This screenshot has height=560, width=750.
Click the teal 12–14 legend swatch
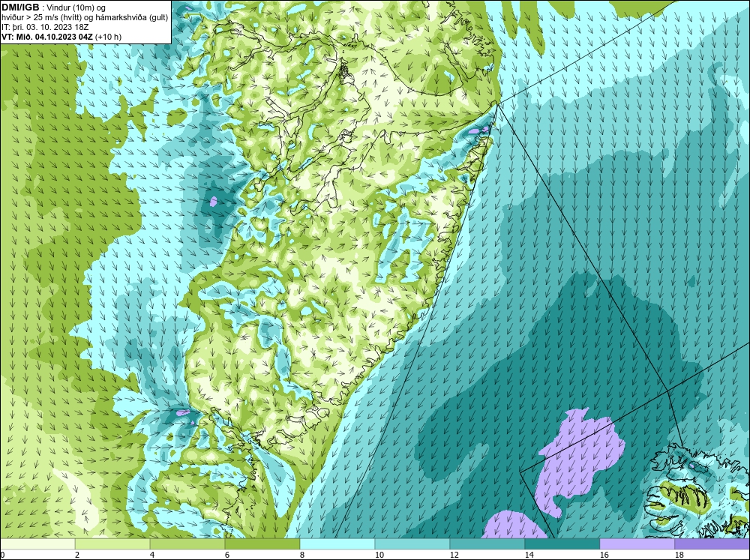[487, 544]
